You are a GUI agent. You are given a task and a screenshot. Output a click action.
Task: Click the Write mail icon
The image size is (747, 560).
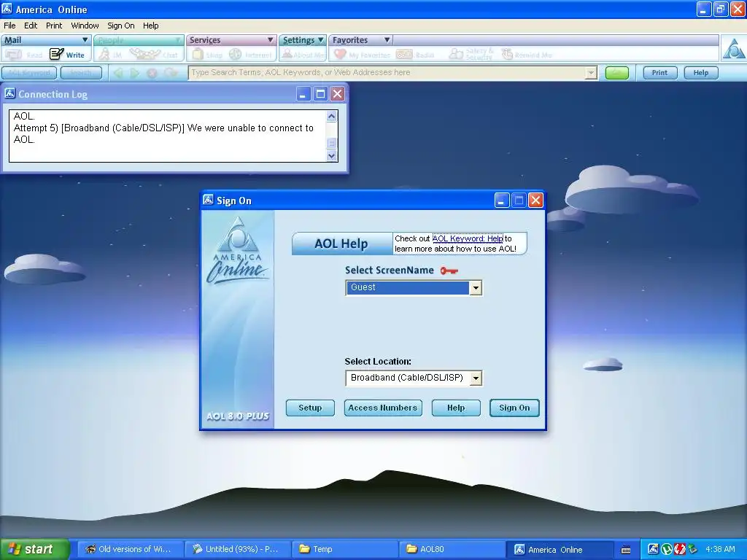(57, 54)
